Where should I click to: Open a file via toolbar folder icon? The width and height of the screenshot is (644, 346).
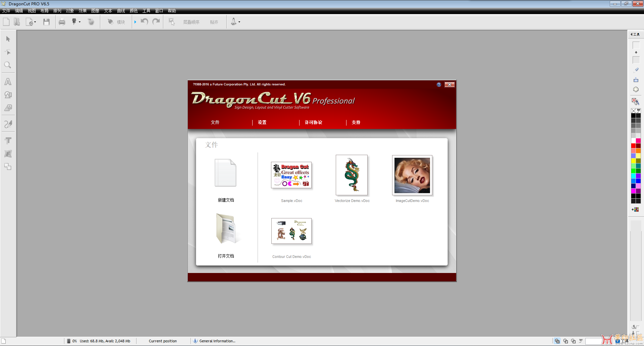17,22
